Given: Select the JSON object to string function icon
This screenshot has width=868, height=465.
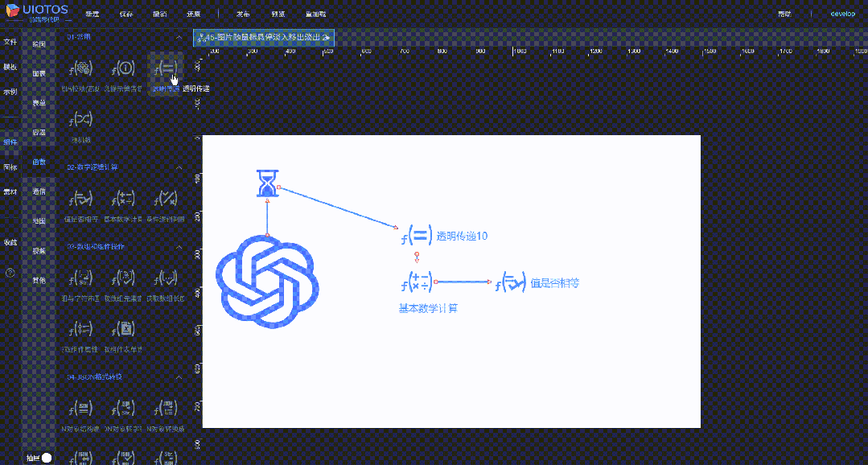Looking at the screenshot, I should click(x=123, y=409).
